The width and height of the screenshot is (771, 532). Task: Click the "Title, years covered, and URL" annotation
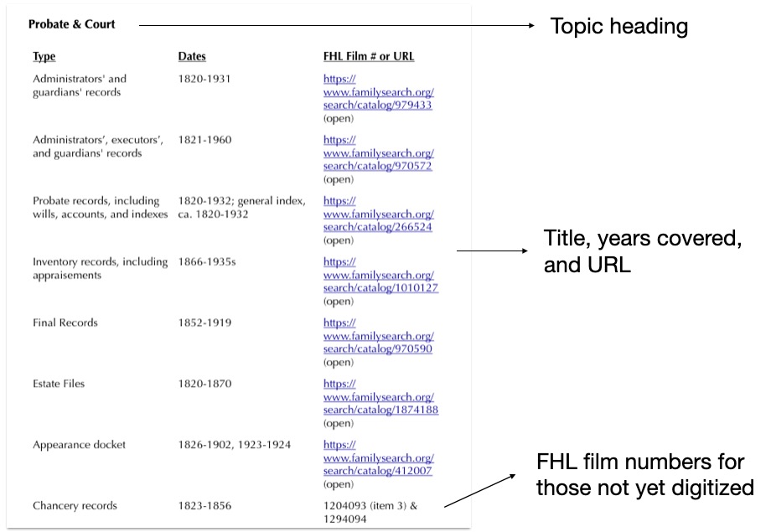click(x=643, y=252)
